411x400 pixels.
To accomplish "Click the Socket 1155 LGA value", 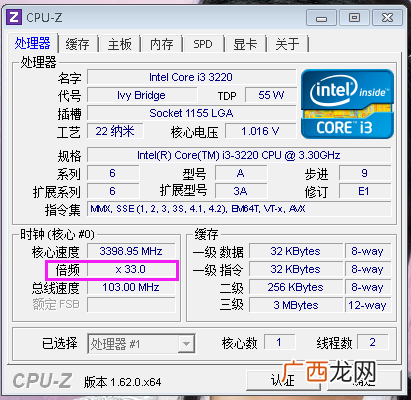I will pos(191,113).
